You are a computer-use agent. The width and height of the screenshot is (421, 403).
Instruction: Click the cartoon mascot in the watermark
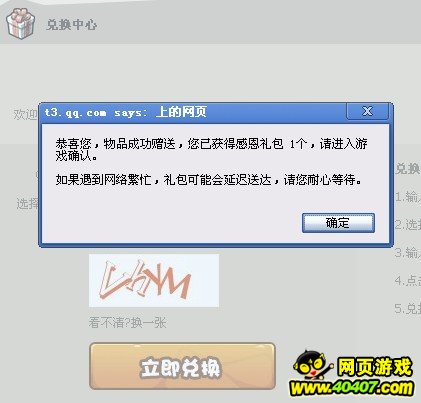coord(311,365)
